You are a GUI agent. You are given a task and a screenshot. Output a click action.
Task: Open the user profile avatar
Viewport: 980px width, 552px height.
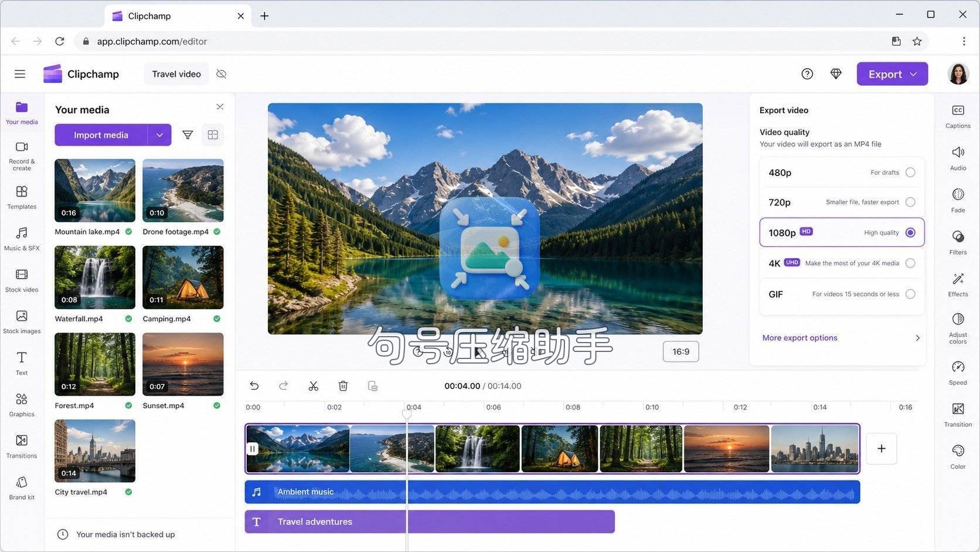(958, 74)
